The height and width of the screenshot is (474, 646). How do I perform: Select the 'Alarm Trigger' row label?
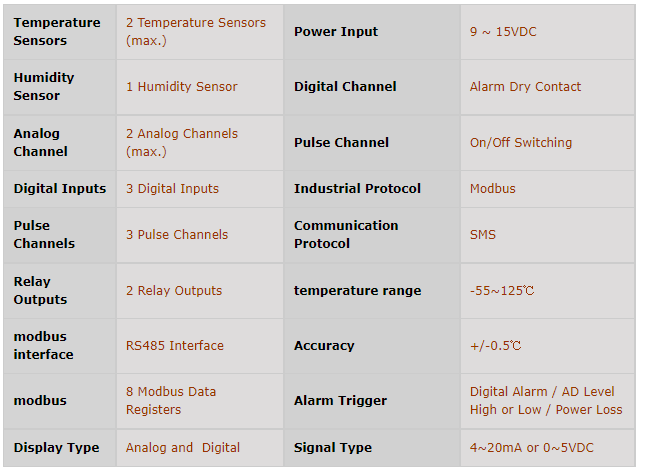click(340, 401)
